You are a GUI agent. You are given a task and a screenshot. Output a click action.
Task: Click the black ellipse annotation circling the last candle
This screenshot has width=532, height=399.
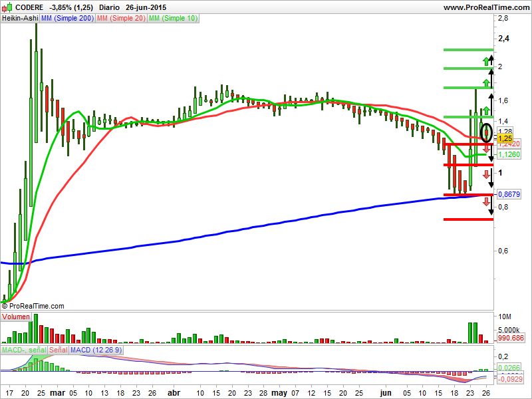486,132
